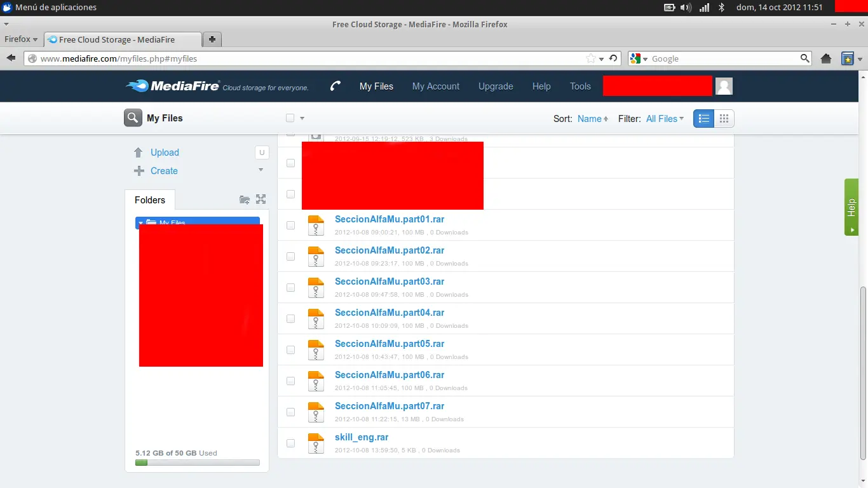868x488 pixels.
Task: Click the archive icon of SeccionAlfaMu.part06.rar
Action: [316, 381]
